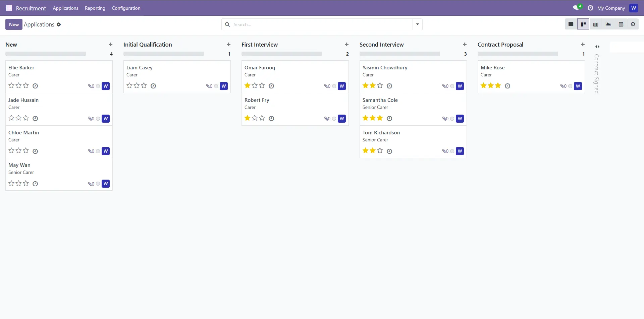Add a quick card in First Interview
The image size is (644, 319).
(346, 45)
